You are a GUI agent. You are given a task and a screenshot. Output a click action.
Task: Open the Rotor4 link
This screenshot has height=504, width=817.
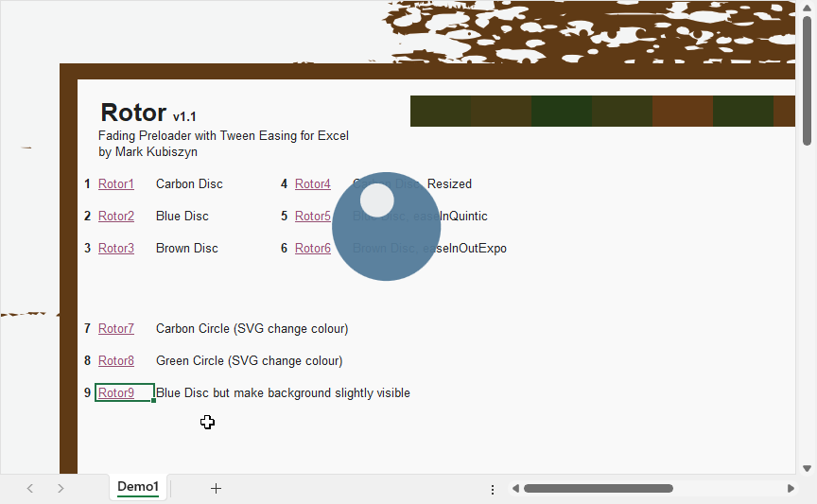coord(312,184)
